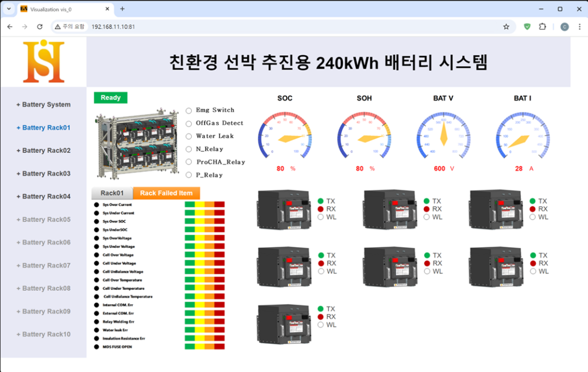Open Battery Rack04 from the sidebar
588x372 pixels.
(44, 197)
